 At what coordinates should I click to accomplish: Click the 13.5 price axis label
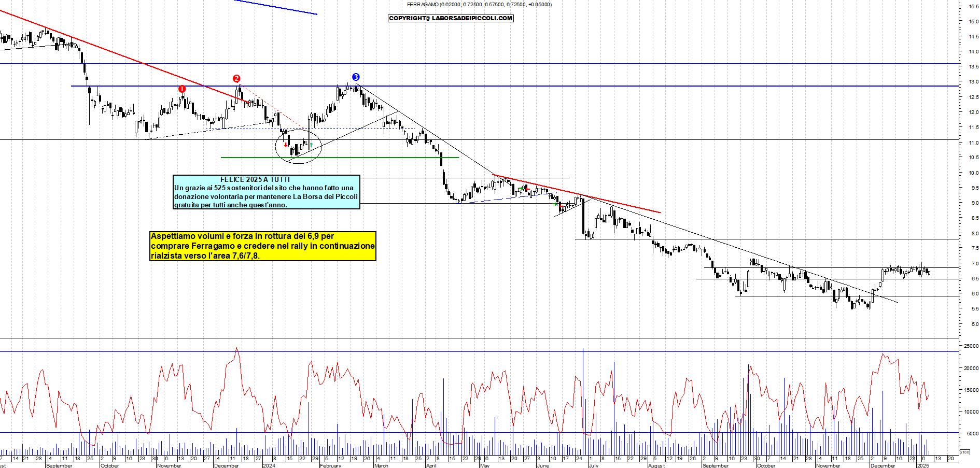click(x=973, y=67)
